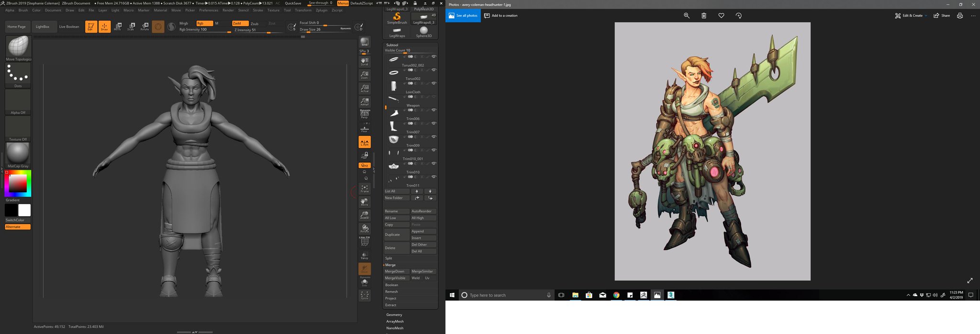
Task: Click the Xpose icon
Action: pos(365,296)
